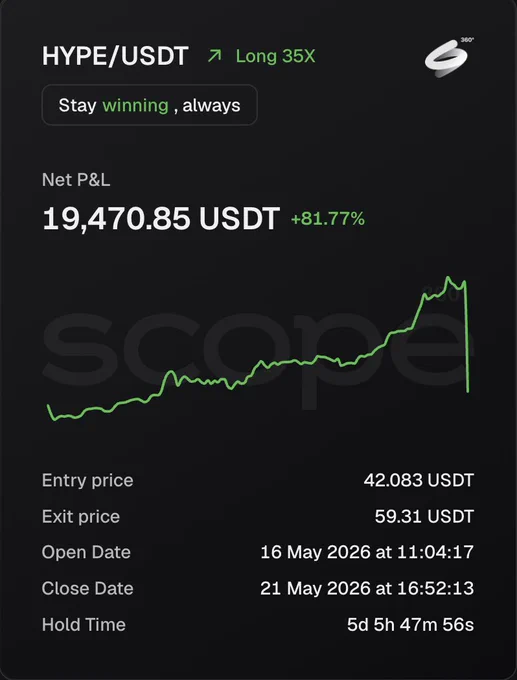Select the Entry price value 42.083 USDT

coord(419,481)
